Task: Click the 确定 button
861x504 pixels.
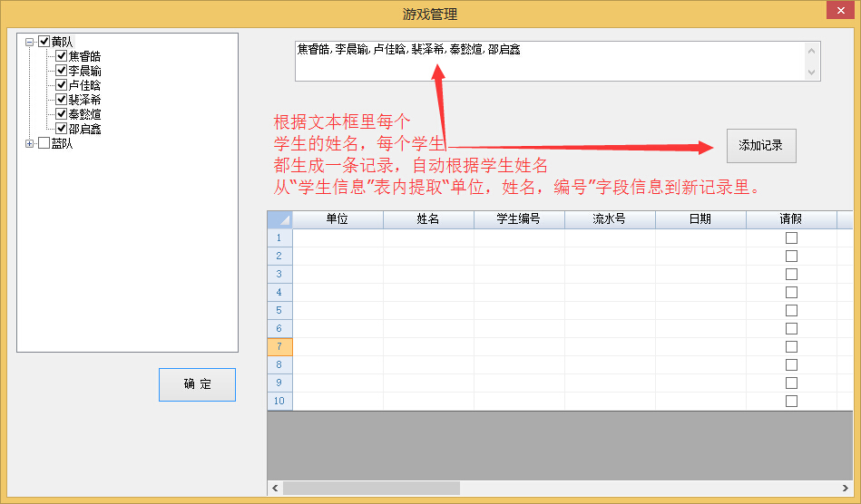Action: (x=197, y=384)
